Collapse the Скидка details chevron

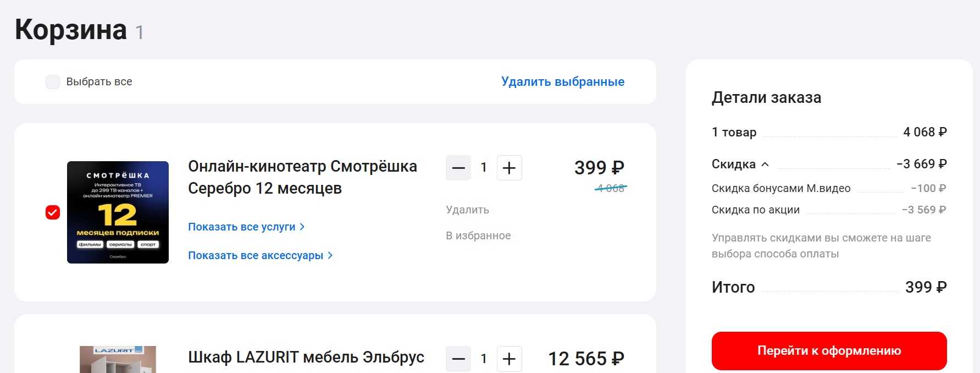coord(765,164)
